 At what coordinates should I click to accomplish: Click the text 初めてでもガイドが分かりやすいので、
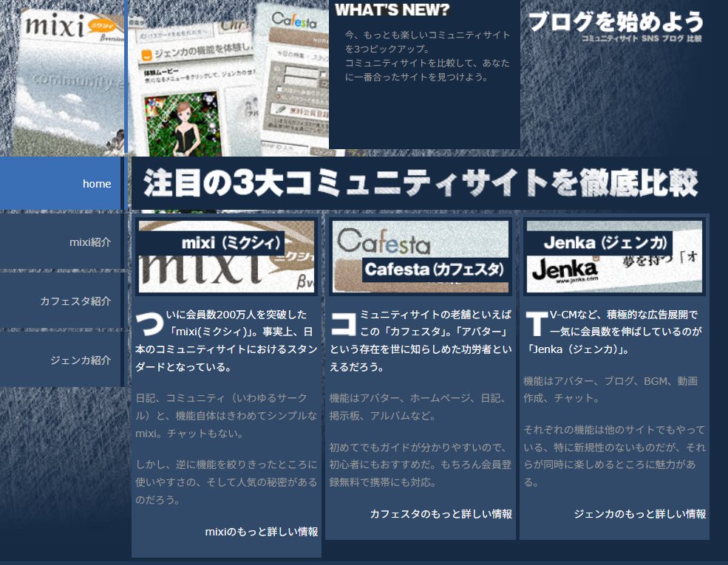click(418, 447)
